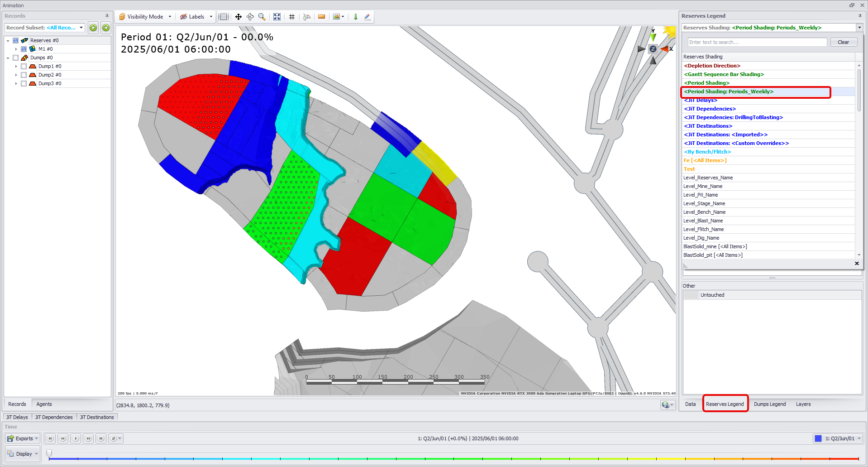This screenshot has height=467, width=868.
Task: Toggle the grid display icon
Action: pyautogui.click(x=292, y=17)
